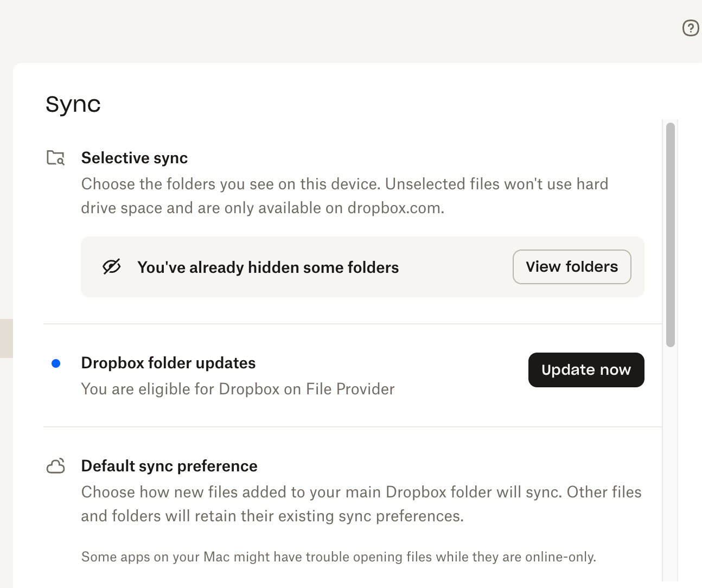Open the help question mark icon
The height and width of the screenshot is (588, 702).
pos(691,28)
